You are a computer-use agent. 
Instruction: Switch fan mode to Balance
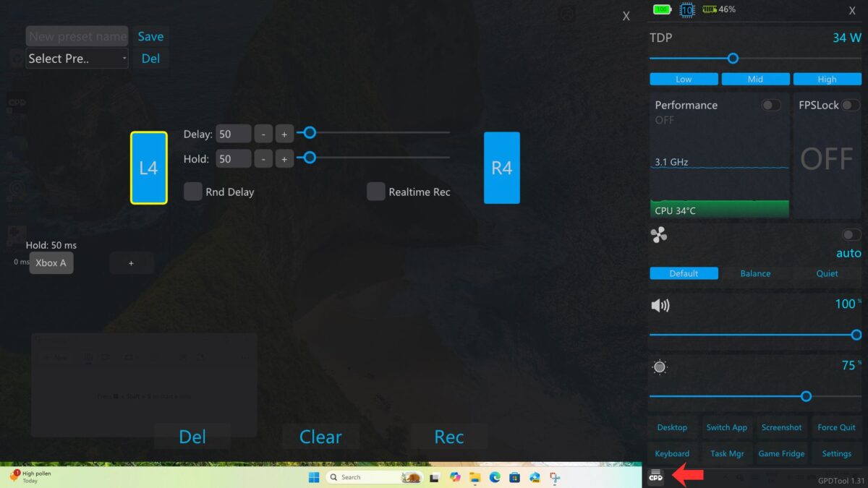coord(755,273)
